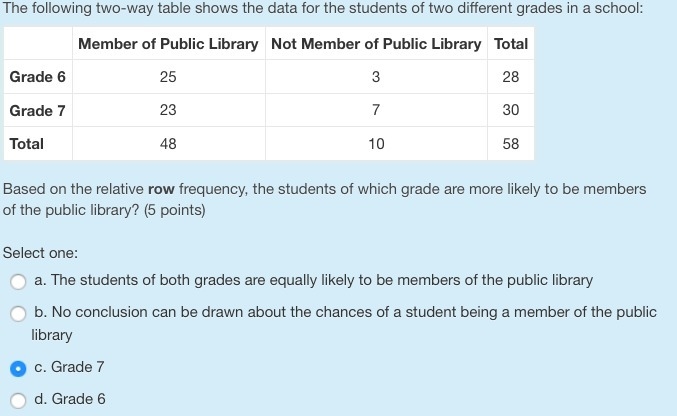The image size is (677, 416).
Task: Click the Grade 7 non-member cell showing 7
Action: [x=376, y=110]
